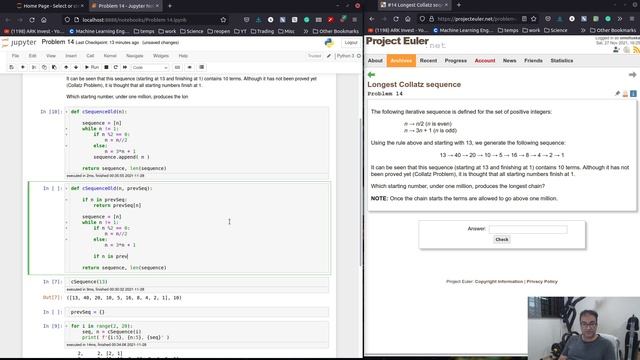Paste cells below with the Jupyter toolbar icon

click(54, 67)
